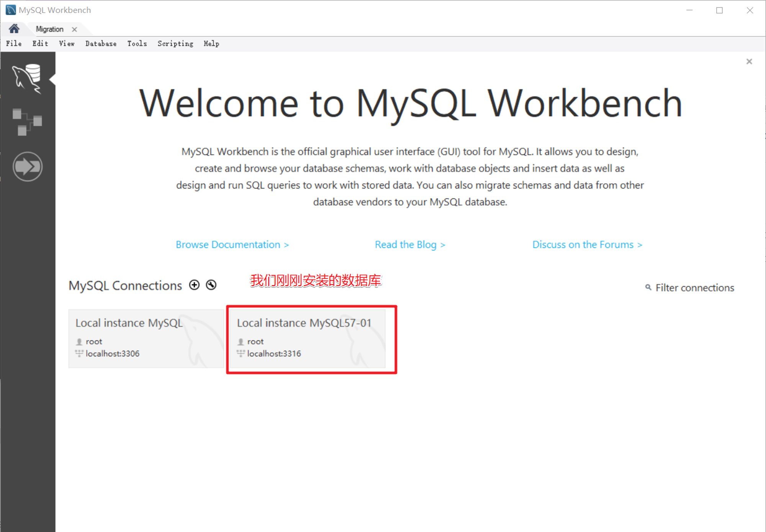Open Manage Connections wrench icon

tap(211, 285)
